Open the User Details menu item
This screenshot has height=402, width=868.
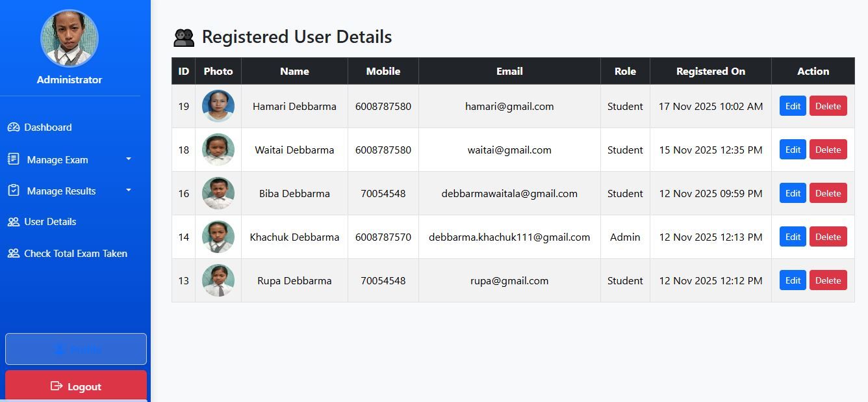point(50,222)
